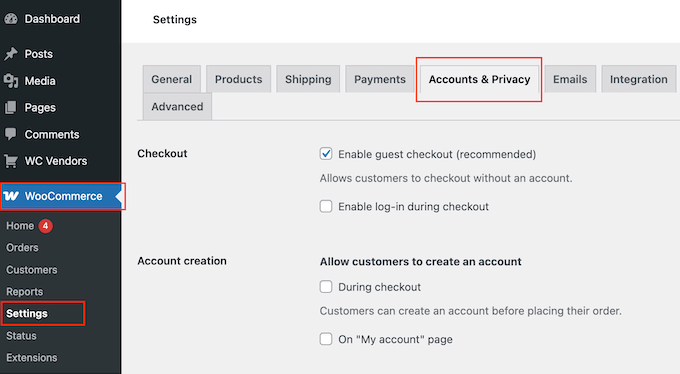Switch to the Integration tab

[638, 79]
